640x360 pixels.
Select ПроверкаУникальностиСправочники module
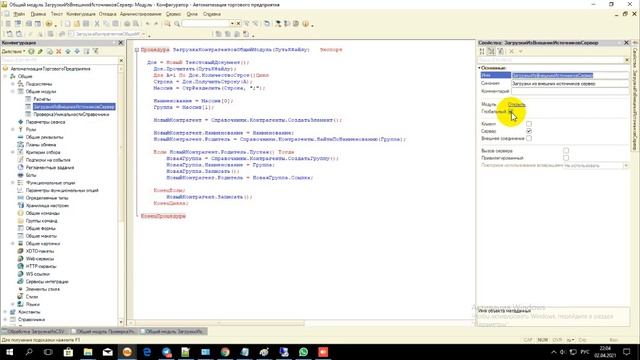71,114
